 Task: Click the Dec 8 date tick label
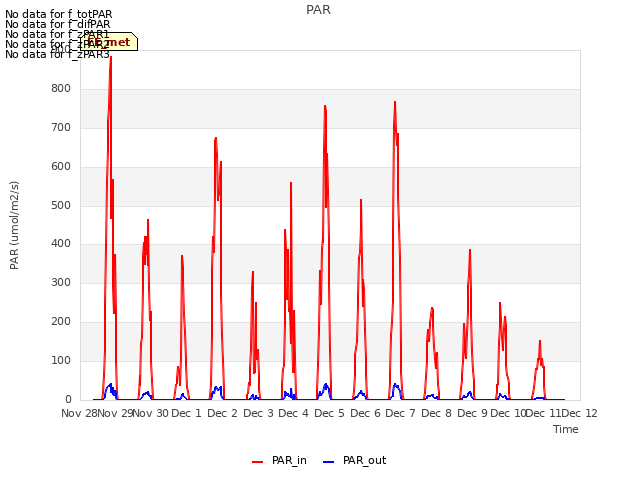tap(436, 413)
